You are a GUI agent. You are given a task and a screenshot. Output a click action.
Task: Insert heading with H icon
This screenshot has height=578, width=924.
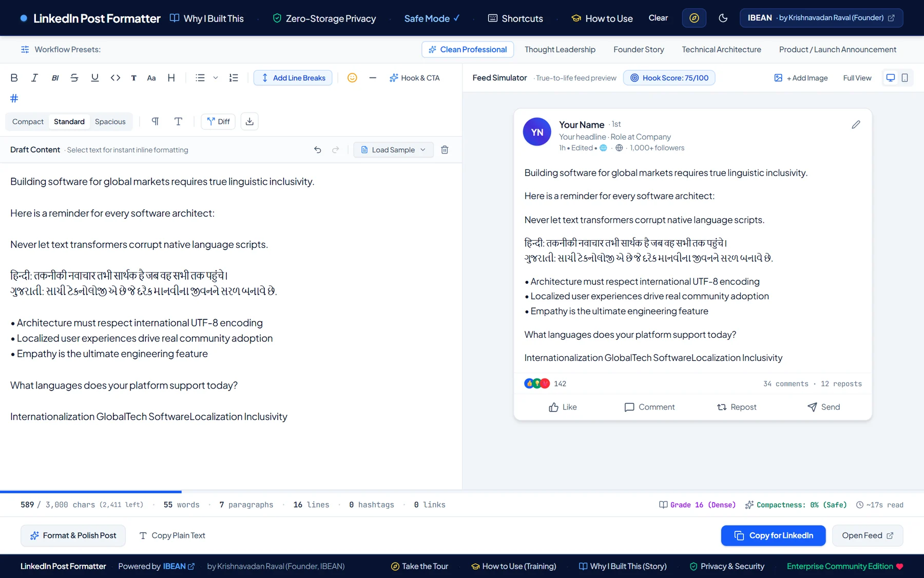coord(171,78)
